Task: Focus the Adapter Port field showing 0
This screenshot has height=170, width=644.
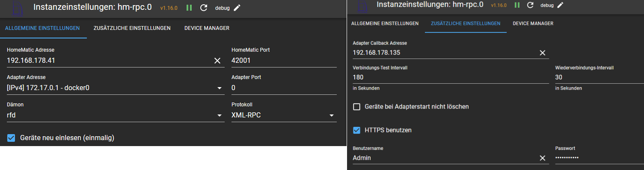Action: 284,88
